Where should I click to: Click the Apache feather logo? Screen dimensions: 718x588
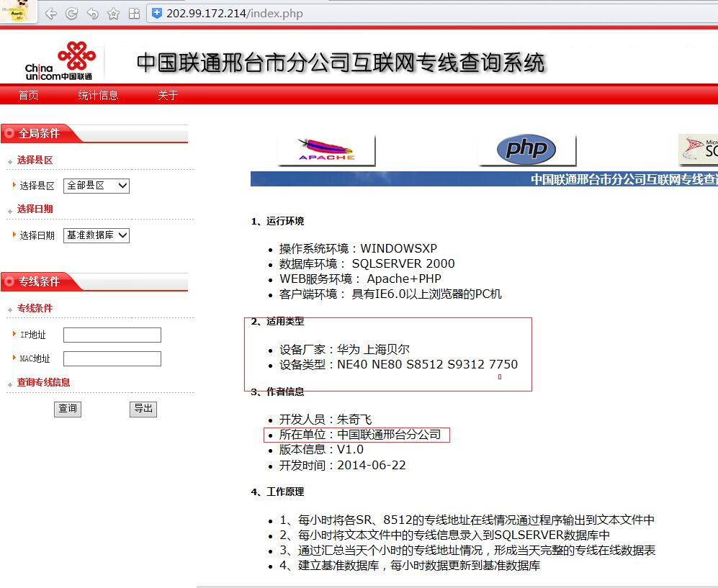(326, 150)
